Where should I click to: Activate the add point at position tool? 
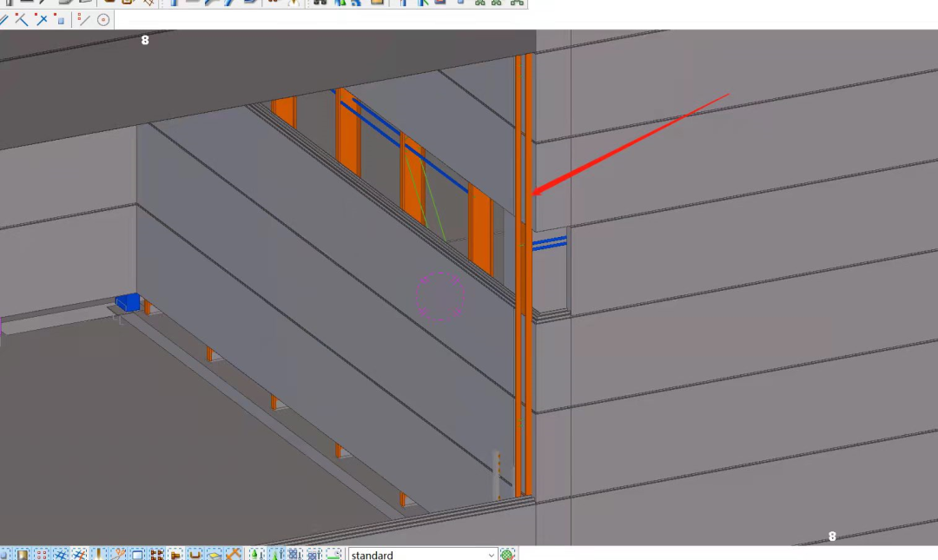[x=61, y=20]
